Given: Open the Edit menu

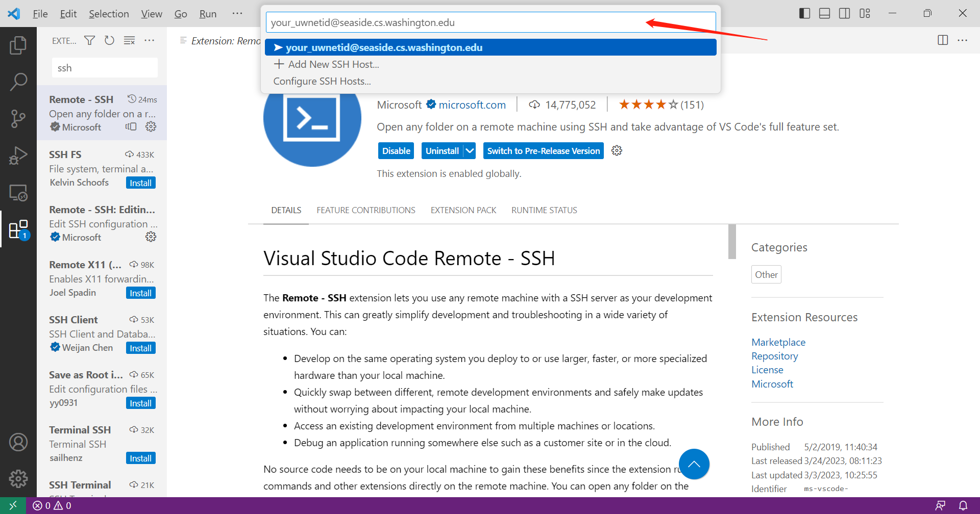Looking at the screenshot, I should coord(68,14).
